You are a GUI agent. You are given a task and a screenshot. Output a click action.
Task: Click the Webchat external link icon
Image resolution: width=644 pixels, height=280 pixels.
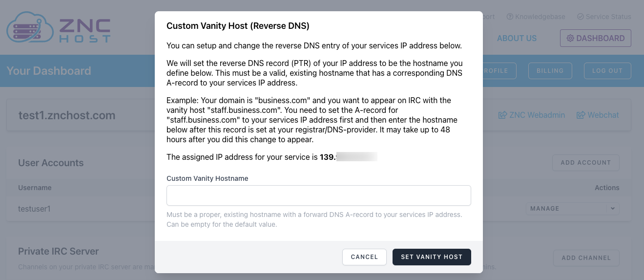pos(581,115)
